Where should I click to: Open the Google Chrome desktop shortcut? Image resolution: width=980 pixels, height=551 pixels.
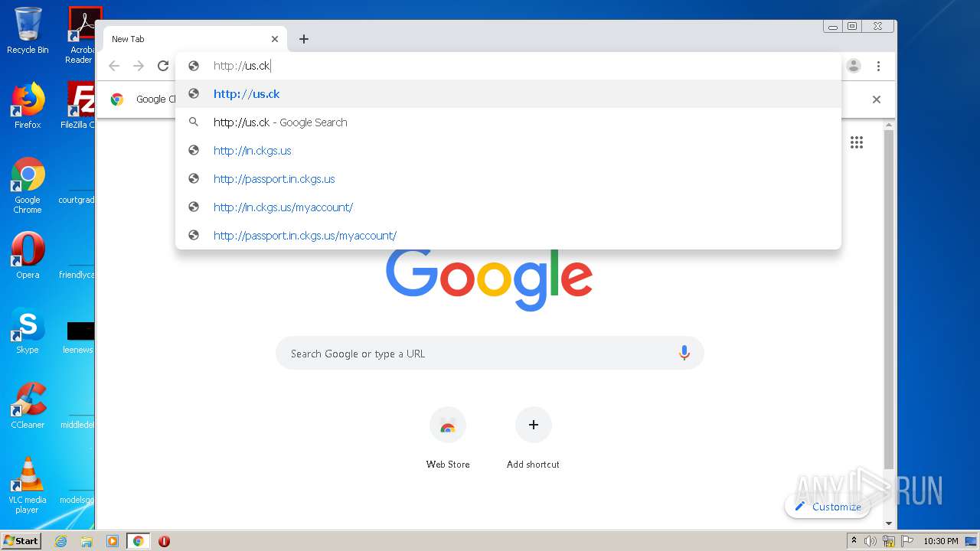[x=28, y=186]
